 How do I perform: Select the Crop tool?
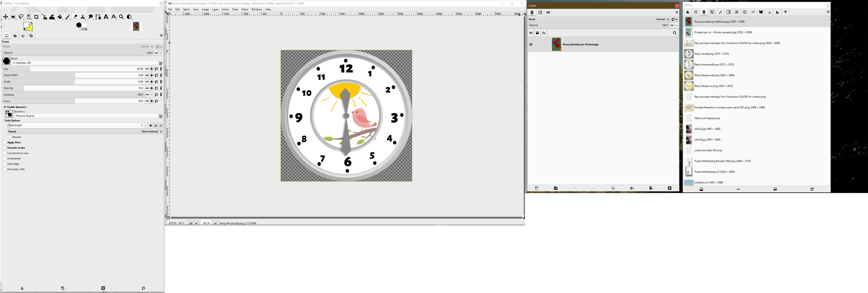[x=36, y=17]
